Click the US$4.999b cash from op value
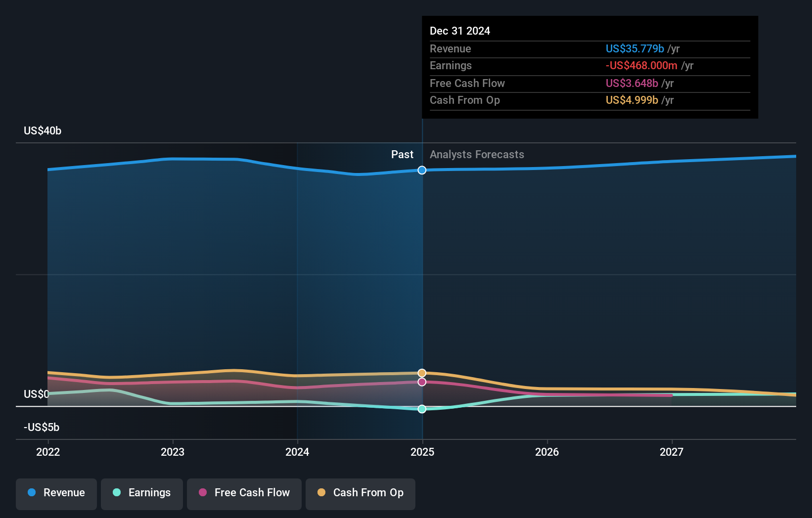 tap(632, 100)
